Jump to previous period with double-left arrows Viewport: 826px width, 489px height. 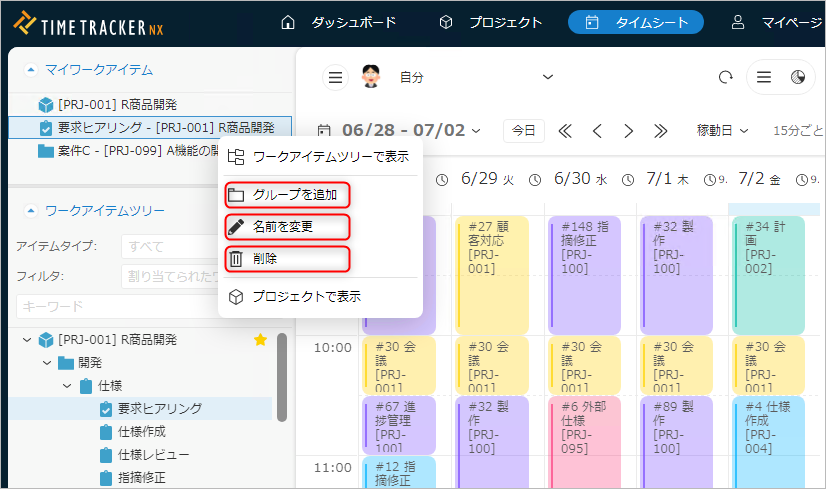pos(565,131)
